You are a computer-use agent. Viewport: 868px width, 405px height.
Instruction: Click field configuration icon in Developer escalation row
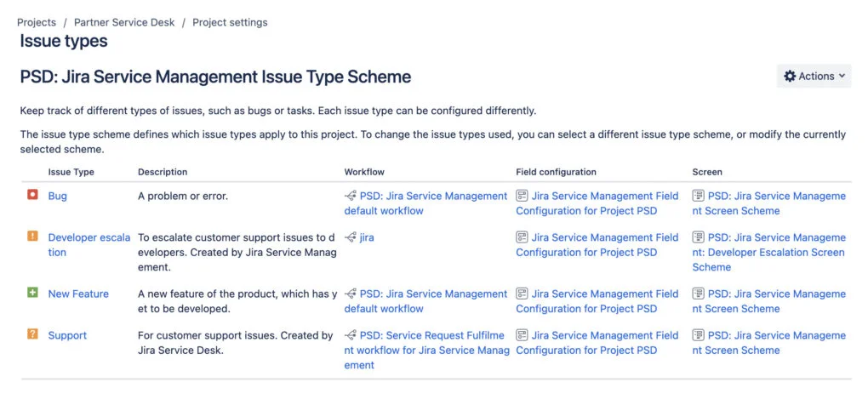[x=522, y=237]
